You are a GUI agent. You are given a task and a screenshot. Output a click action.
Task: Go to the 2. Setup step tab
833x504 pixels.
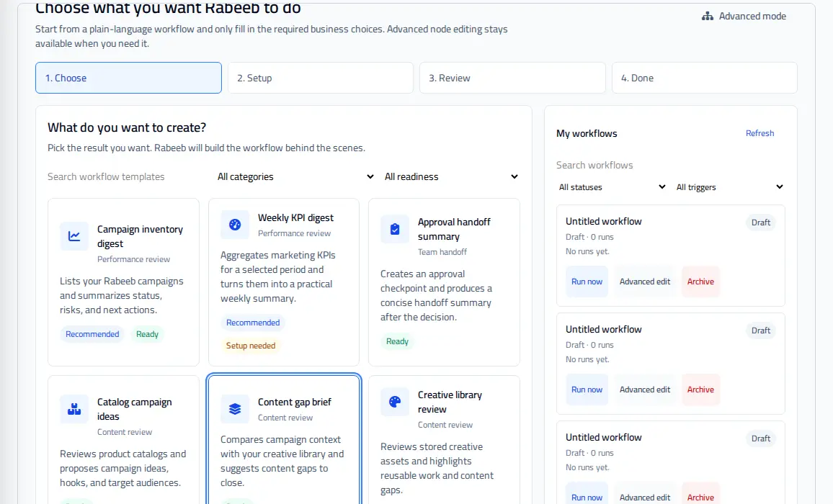pyautogui.click(x=321, y=78)
